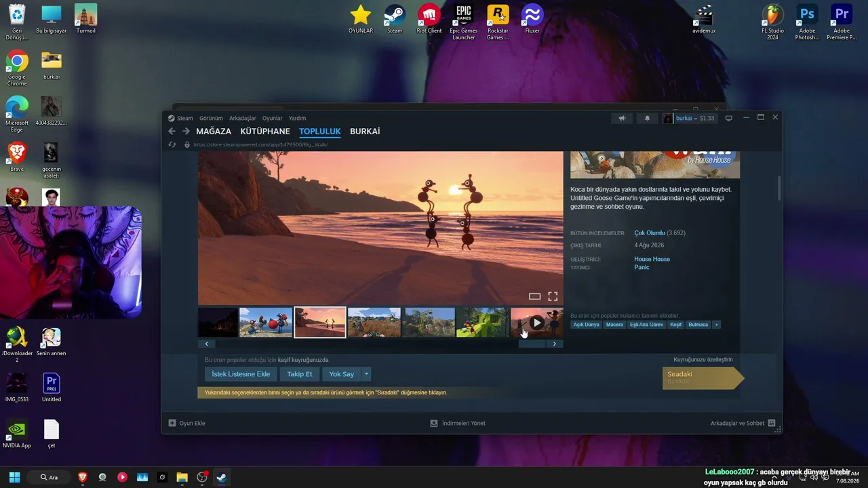Click the highlight strip scroll handle
The image size is (868, 488).
point(532,344)
